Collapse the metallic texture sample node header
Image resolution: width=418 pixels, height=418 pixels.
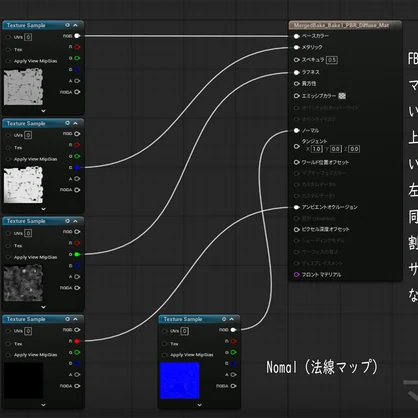76,123
